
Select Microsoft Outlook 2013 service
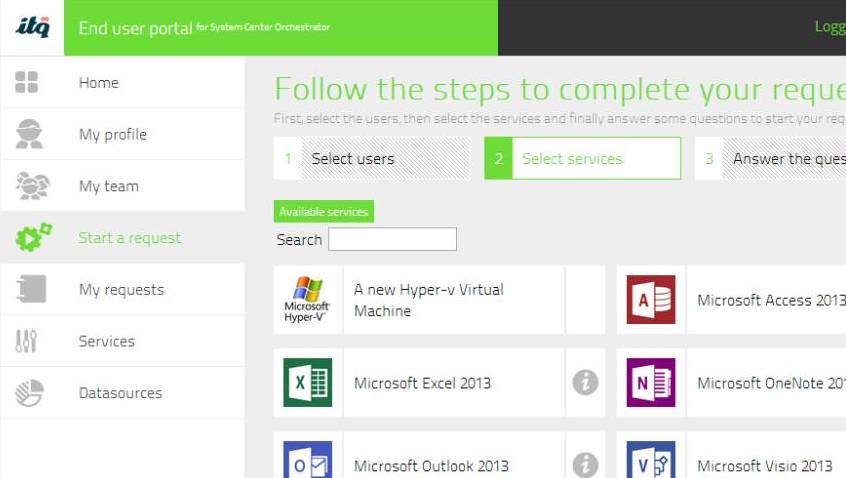click(x=439, y=455)
